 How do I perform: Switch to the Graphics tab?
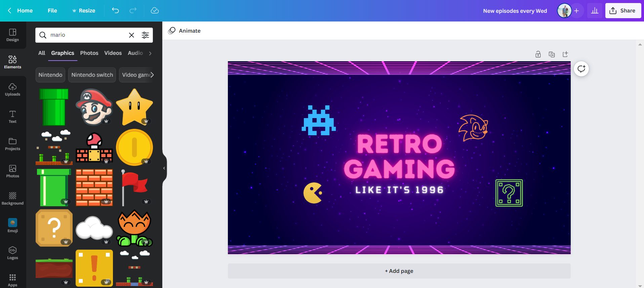(63, 53)
